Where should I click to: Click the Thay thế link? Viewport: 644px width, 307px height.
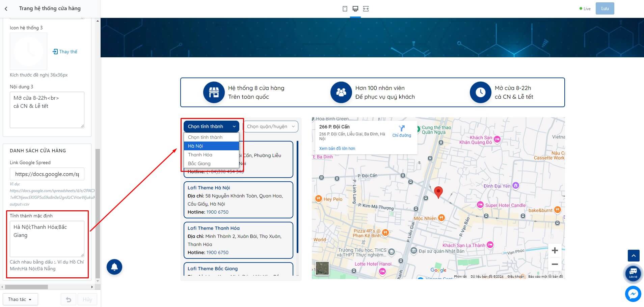[68, 52]
